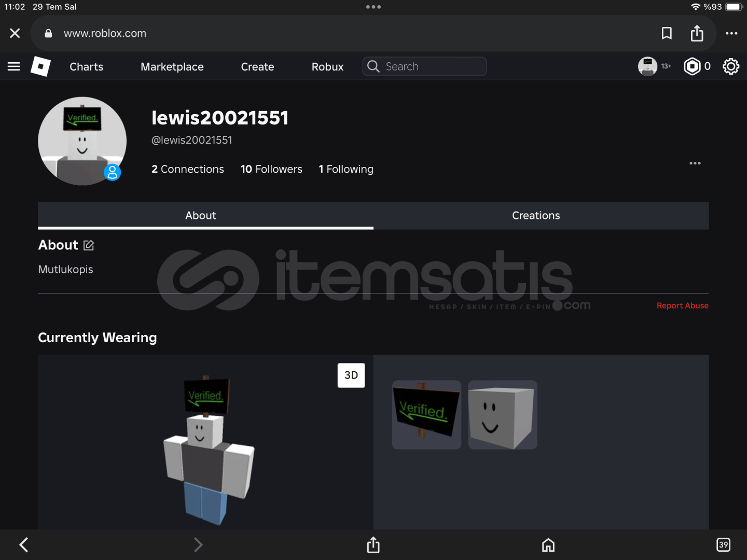View the 1 Following list
Image resolution: width=747 pixels, height=560 pixels.
(x=346, y=169)
